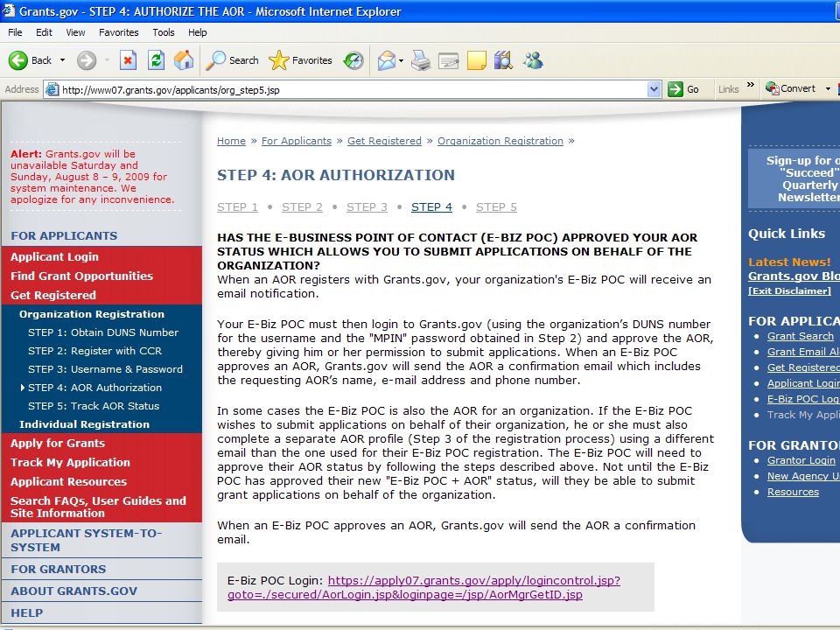840x630 pixels.
Task: Click Apply for Grants sidebar link
Action: (58, 443)
